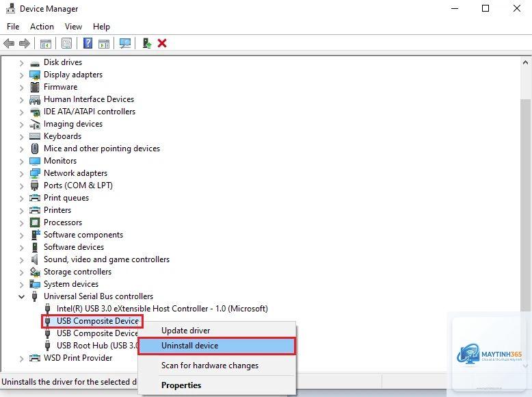Minimize the Device Manager window
This screenshot has height=397, width=532.
(x=455, y=8)
